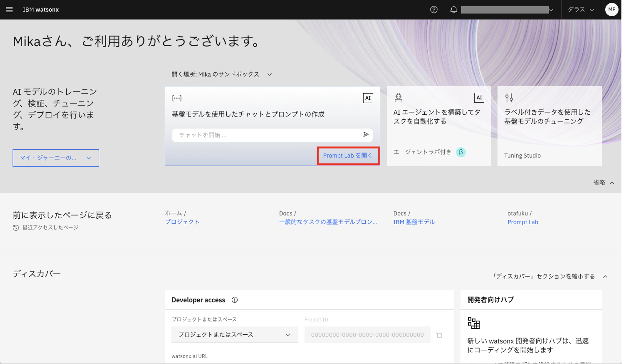622x364 pixels.
Task: Copy the Project ID with copy icon
Action: point(439,335)
